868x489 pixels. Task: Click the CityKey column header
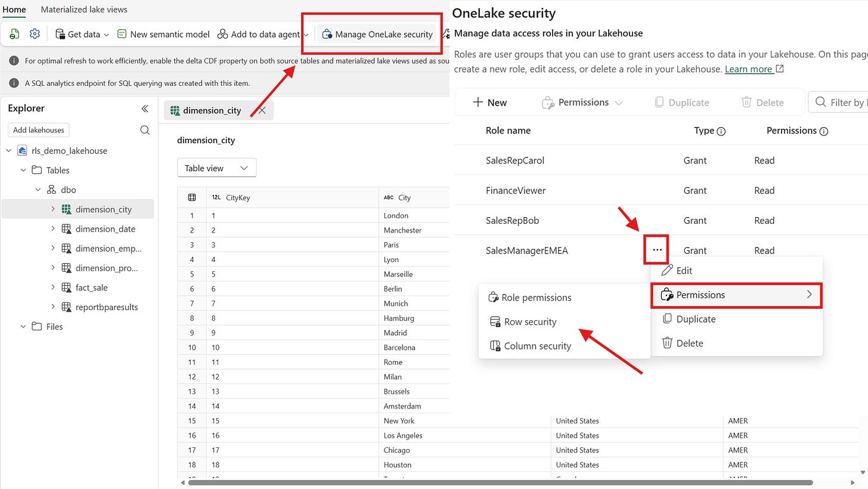[292, 197]
